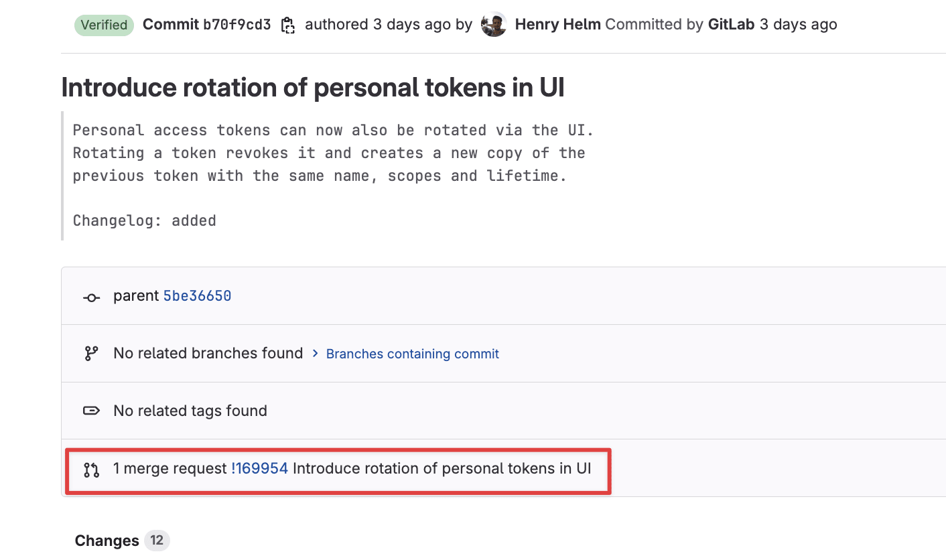Expand the Branches containing commit chevron
The image size is (946, 560).
[315, 353]
